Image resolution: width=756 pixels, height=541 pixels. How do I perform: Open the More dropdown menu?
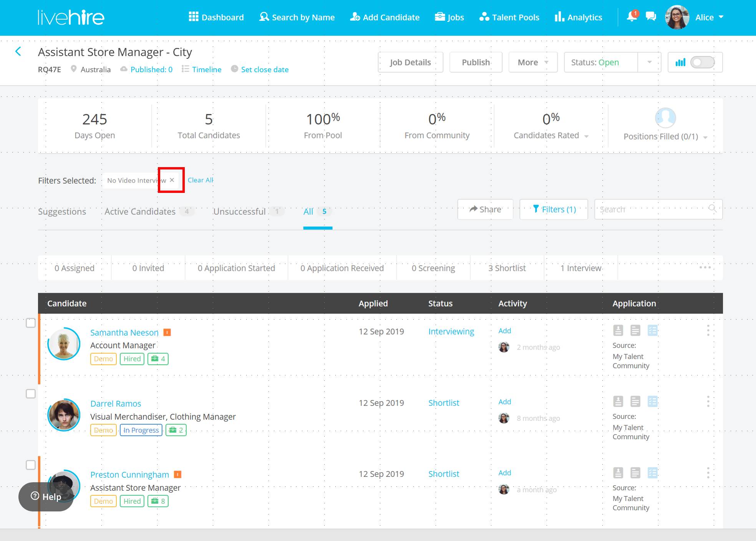click(x=533, y=62)
